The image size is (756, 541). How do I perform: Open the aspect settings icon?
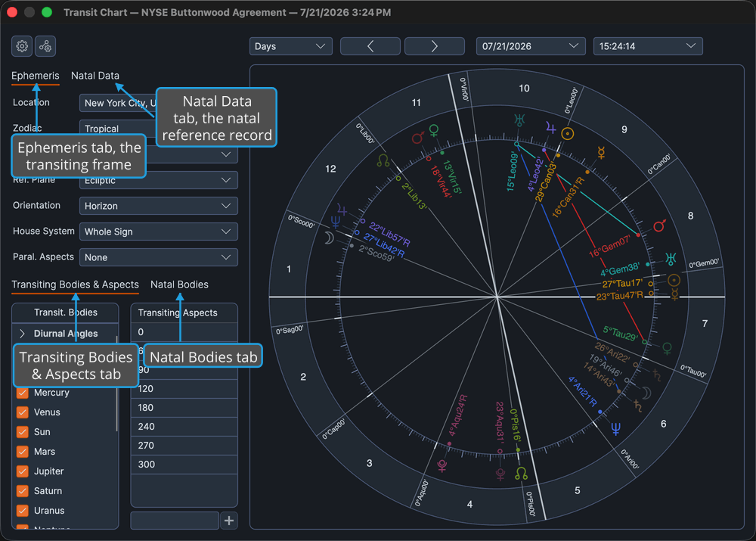tap(45, 46)
